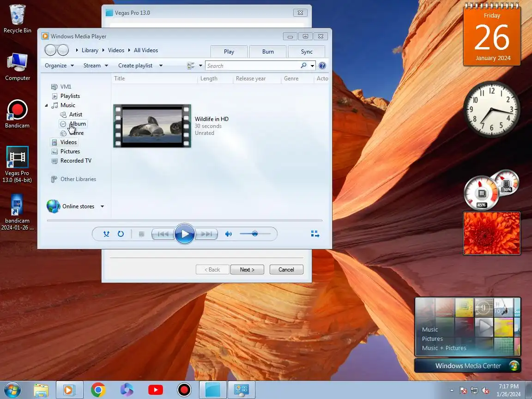Collapse the Music tree node
The width and height of the screenshot is (532, 399).
click(47, 105)
